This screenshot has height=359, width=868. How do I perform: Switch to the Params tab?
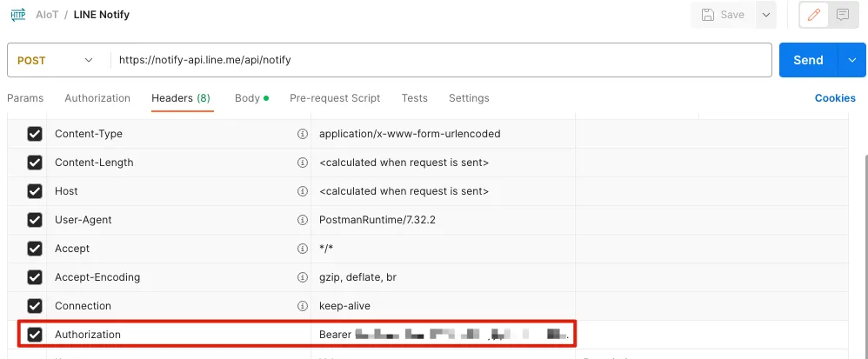25,98
